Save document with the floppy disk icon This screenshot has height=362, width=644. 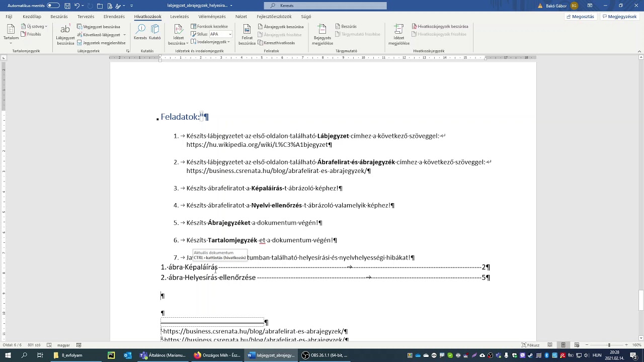coord(66,6)
